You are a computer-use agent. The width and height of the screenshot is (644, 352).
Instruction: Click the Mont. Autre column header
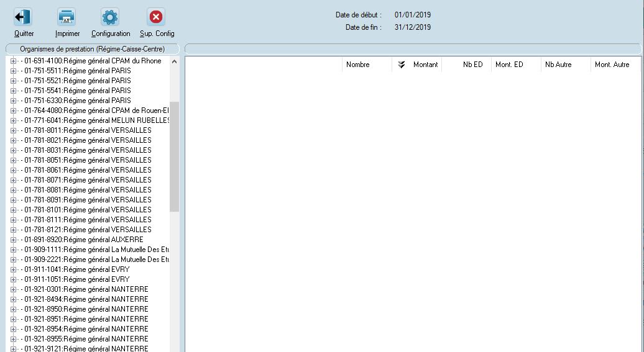(x=612, y=65)
